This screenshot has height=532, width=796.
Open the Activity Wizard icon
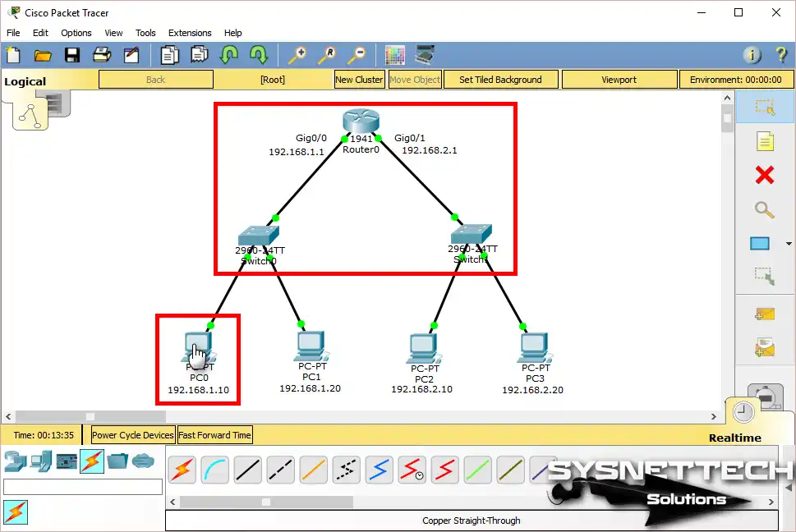point(131,55)
